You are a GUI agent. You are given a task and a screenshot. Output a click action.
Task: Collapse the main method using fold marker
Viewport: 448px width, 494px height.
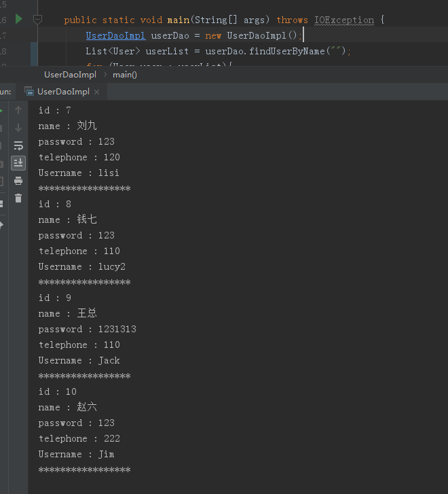coord(38,19)
